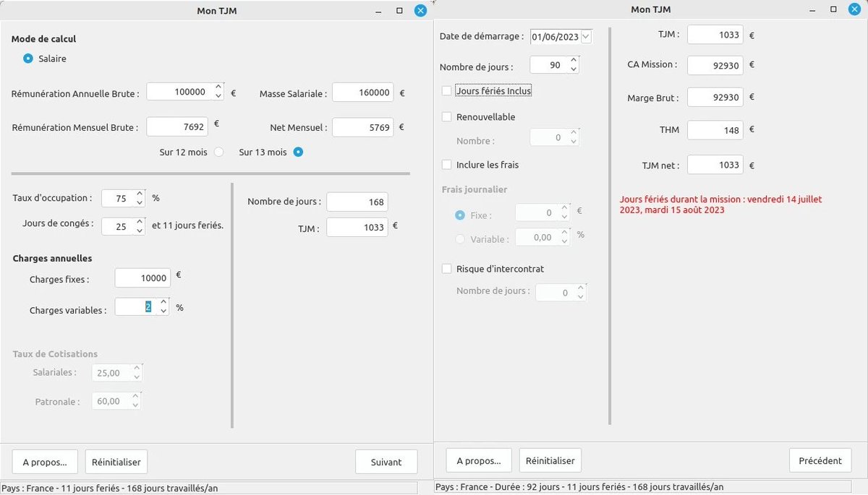Click the Marge Brut value field
Screen dimensions: 868x495
pos(715,97)
